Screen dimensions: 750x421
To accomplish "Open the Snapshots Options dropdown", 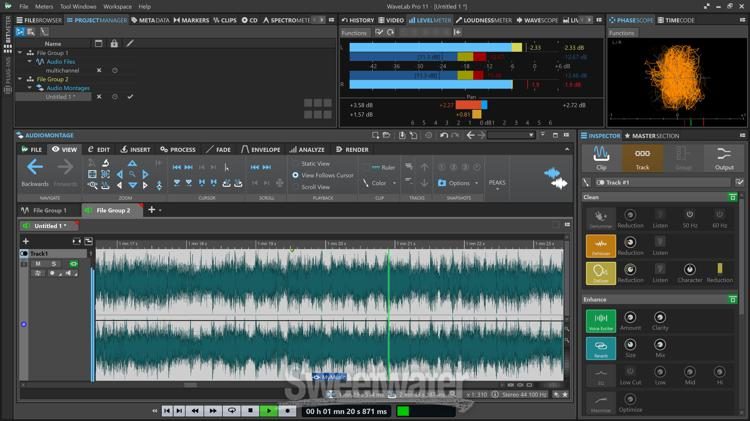I will pos(460,183).
